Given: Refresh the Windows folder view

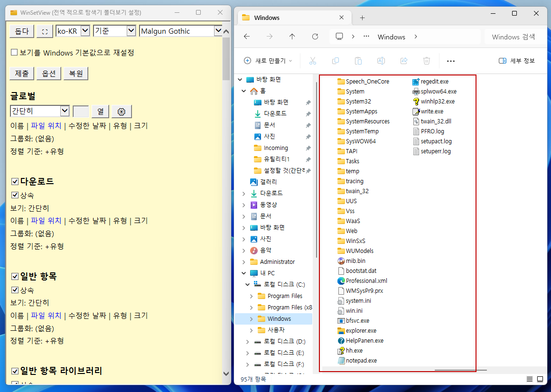Looking at the screenshot, I should [315, 37].
